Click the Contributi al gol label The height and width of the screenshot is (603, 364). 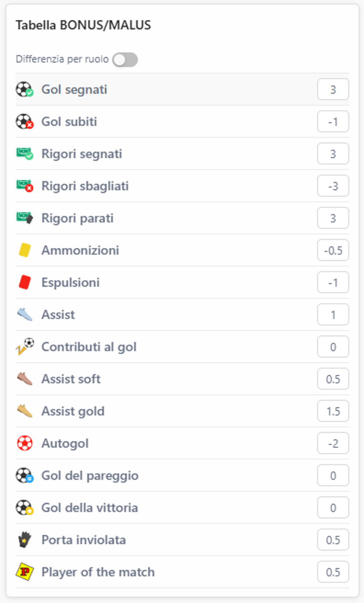[89, 347]
